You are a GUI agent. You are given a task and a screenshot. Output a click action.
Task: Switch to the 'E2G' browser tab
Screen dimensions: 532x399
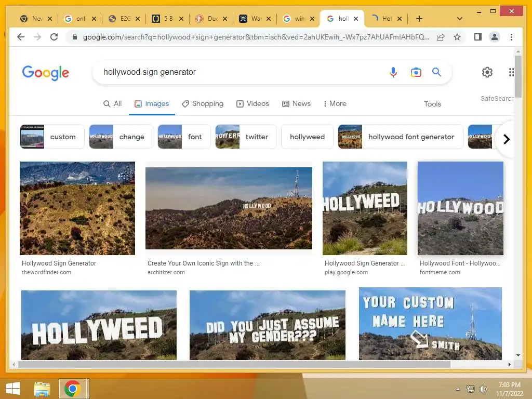coord(124,19)
